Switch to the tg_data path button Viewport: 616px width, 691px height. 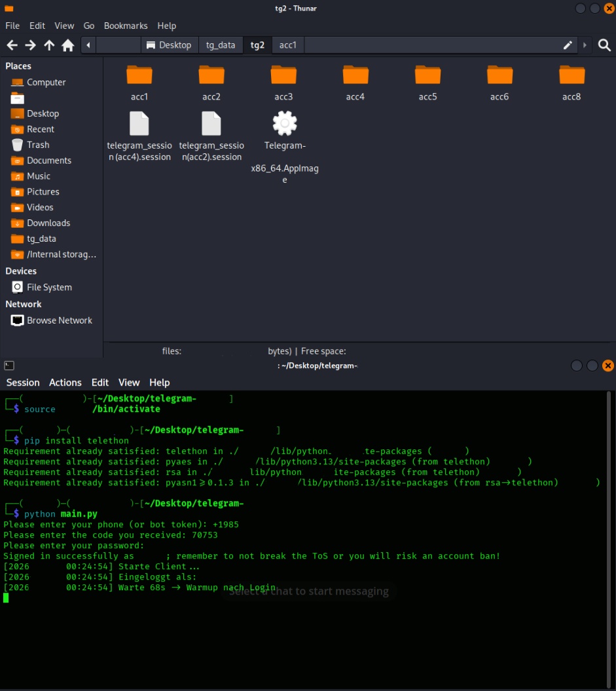221,45
